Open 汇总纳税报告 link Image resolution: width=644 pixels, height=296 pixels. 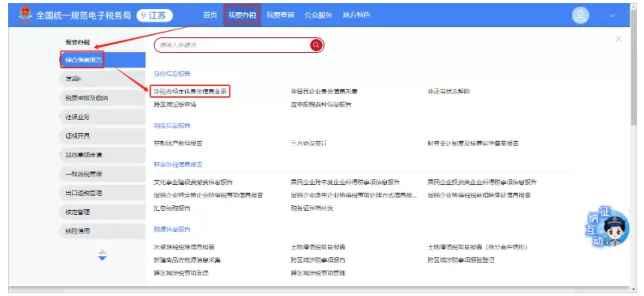[172, 208]
